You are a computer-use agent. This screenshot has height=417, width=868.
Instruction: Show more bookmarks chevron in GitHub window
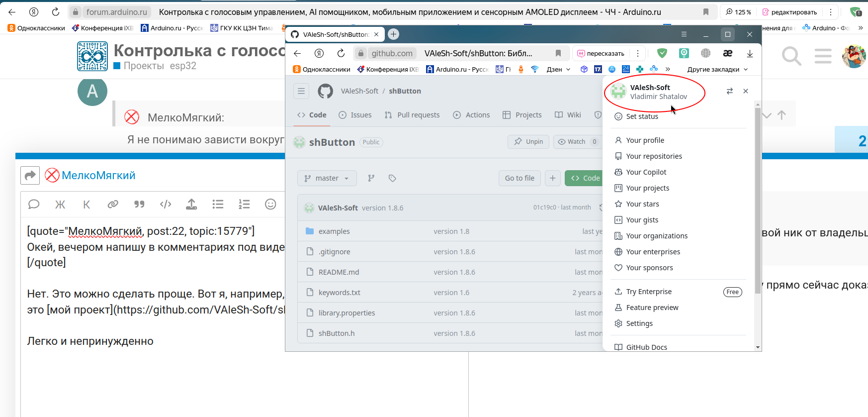[668, 69]
